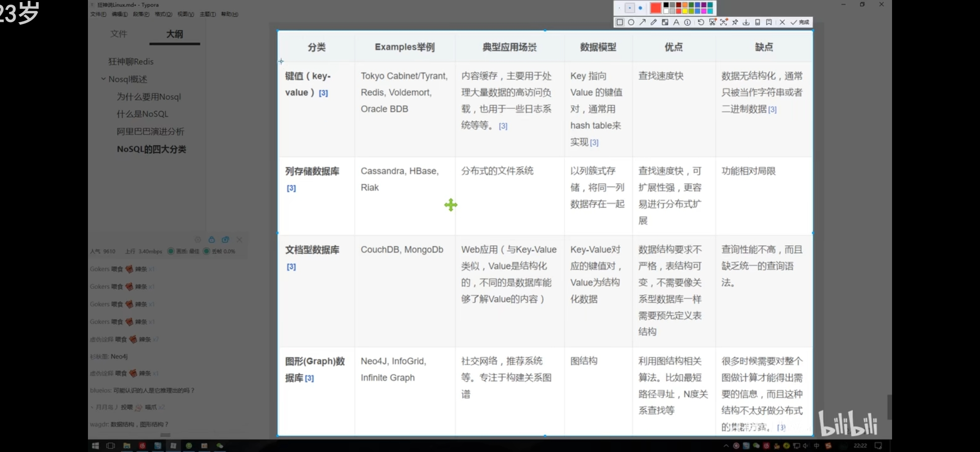This screenshot has width=980, height=452.
Task: Go to 阿里巴巴演进分析 outline heading
Action: coord(150,131)
